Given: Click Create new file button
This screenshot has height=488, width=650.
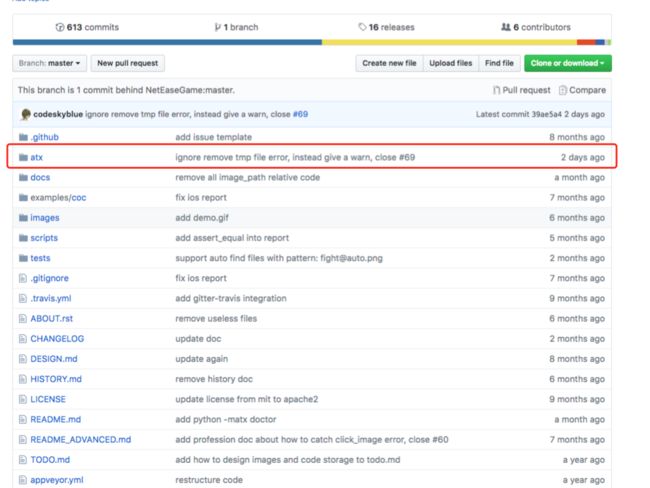Looking at the screenshot, I should [389, 63].
